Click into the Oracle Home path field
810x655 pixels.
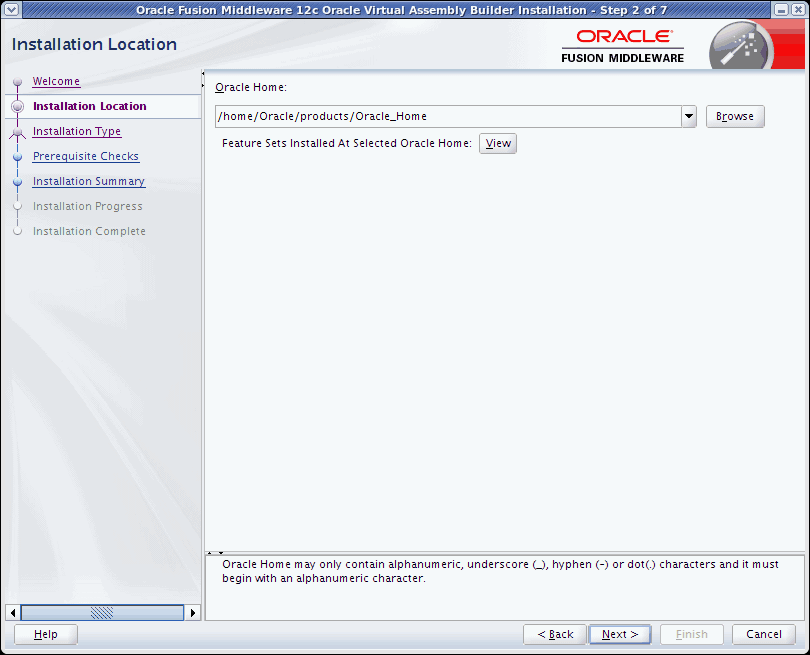point(448,116)
